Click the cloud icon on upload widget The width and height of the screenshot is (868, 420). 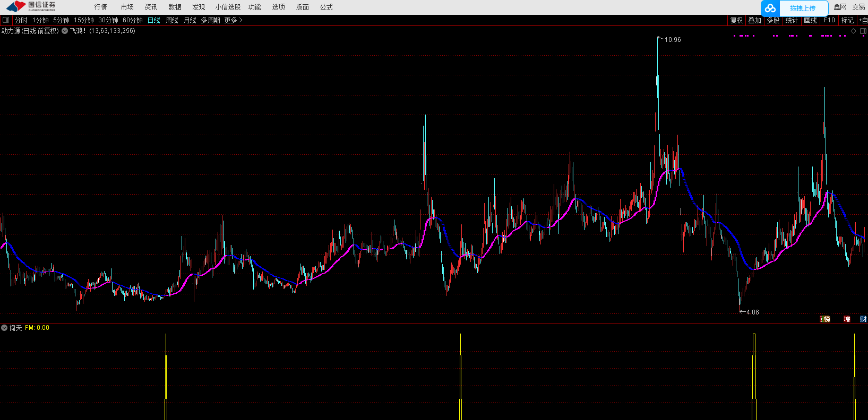pos(770,8)
